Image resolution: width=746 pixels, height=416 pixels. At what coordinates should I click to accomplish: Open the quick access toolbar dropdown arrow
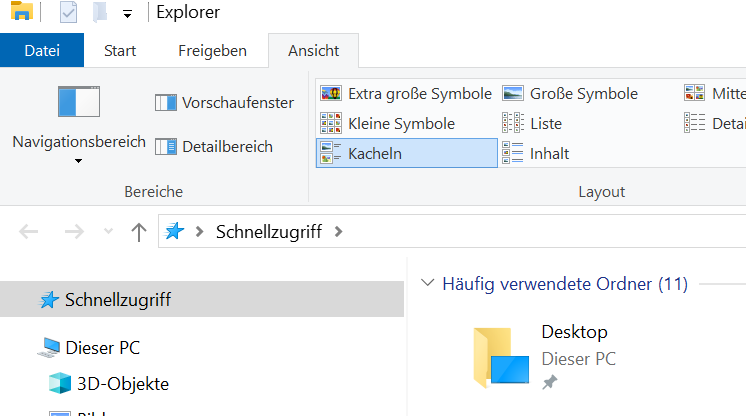click(x=127, y=14)
